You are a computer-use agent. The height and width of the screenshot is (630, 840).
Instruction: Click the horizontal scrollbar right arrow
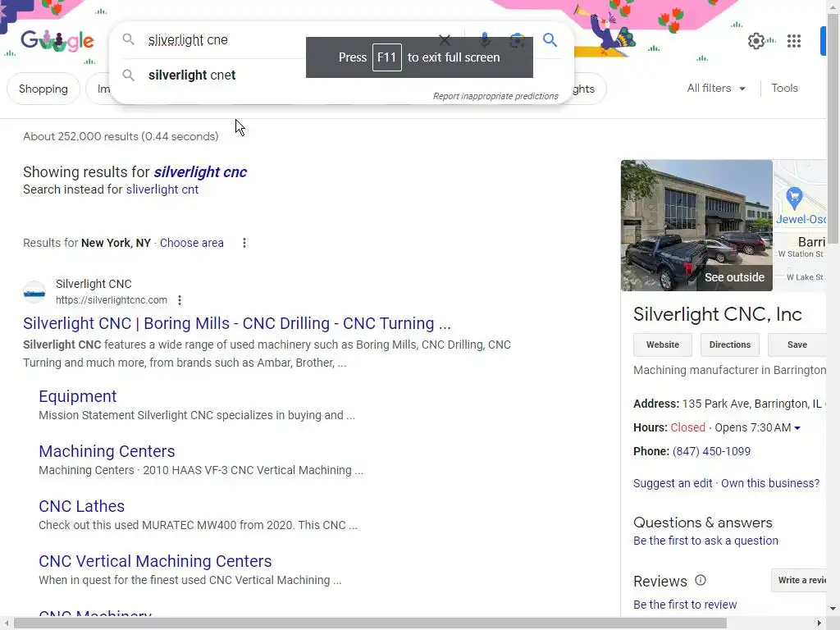tap(819, 623)
